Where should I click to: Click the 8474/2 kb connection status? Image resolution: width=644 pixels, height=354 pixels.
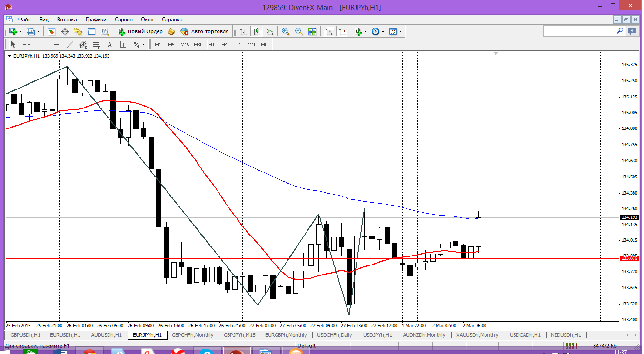click(605, 346)
